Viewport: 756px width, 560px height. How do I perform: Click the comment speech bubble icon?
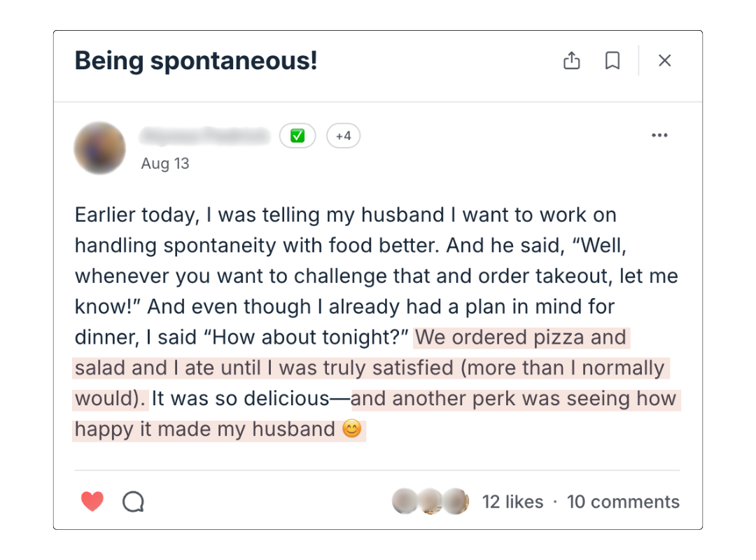(x=133, y=501)
